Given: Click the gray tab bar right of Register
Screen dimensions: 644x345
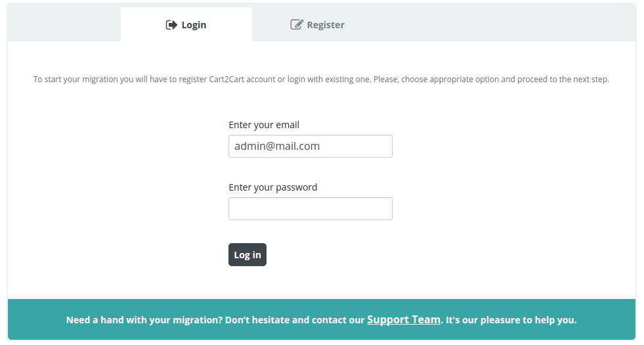Looking at the screenshot, I should pyautogui.click(x=499, y=25).
